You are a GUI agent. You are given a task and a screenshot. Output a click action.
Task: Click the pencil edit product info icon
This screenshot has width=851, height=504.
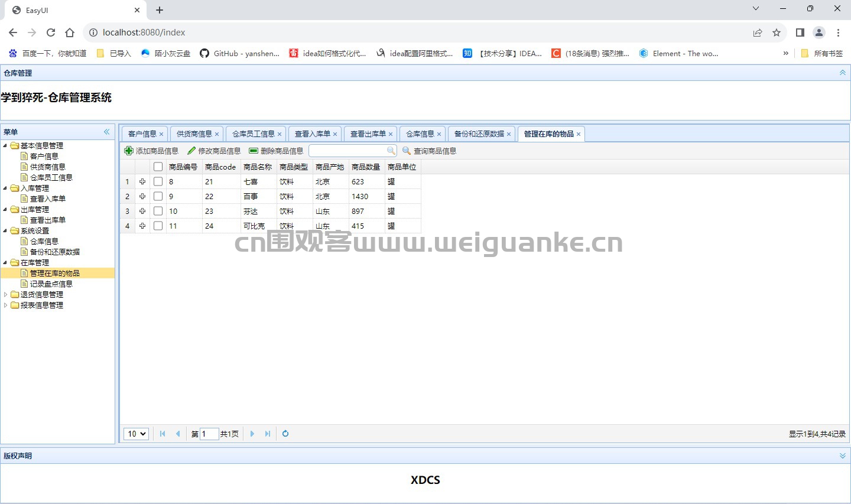point(191,151)
